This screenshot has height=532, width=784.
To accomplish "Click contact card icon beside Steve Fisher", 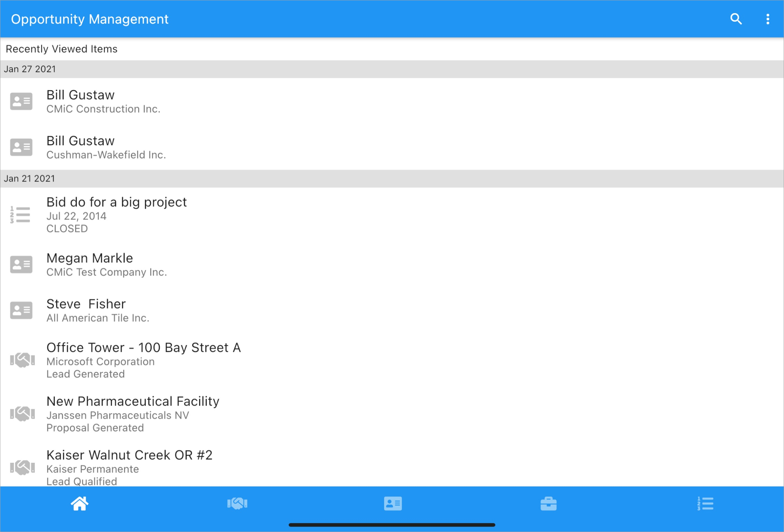I will coord(21,310).
